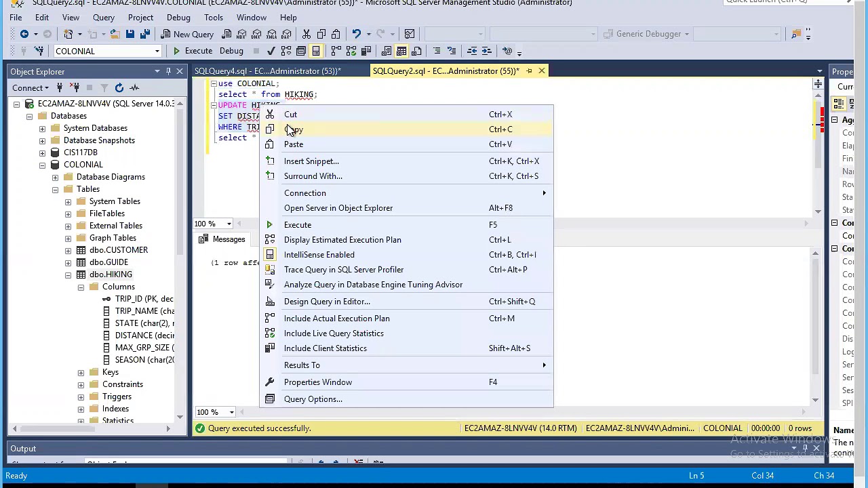Collapse the dbo.HIKING table node

click(68, 274)
